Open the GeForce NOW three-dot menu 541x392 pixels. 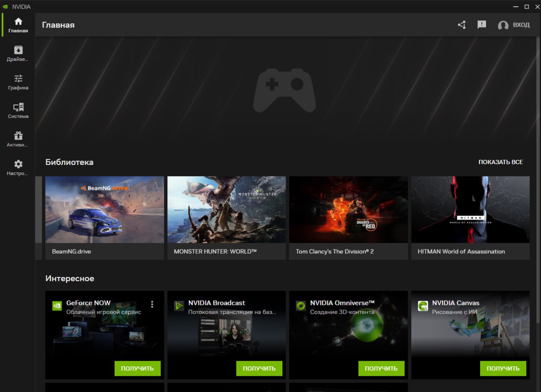tap(152, 304)
